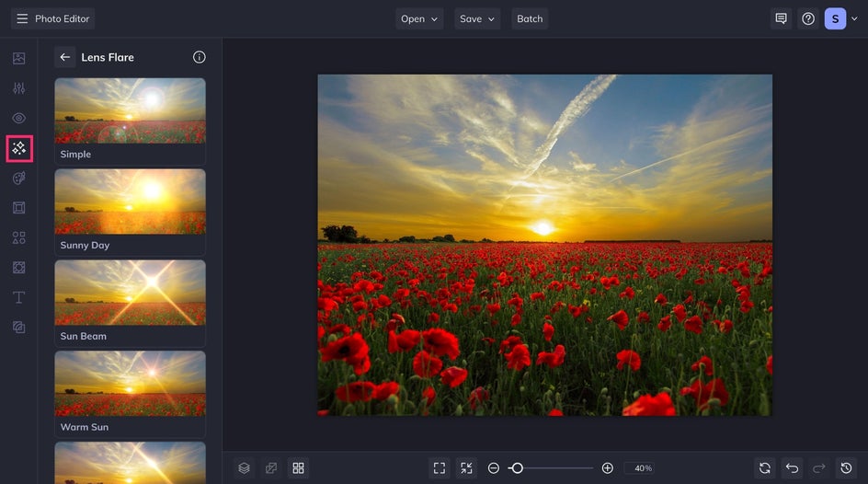Click the Warm Sun label text
Screen dimensions: 868x484
[x=85, y=427]
